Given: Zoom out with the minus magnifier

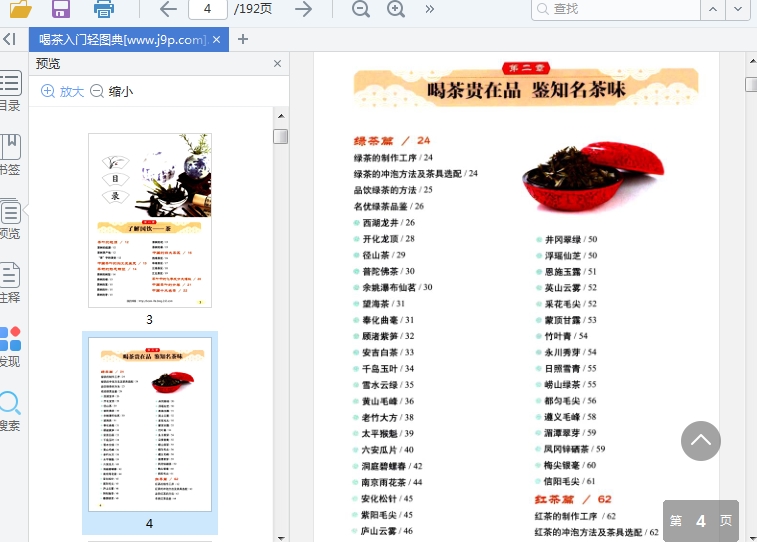Looking at the screenshot, I should click(361, 9).
